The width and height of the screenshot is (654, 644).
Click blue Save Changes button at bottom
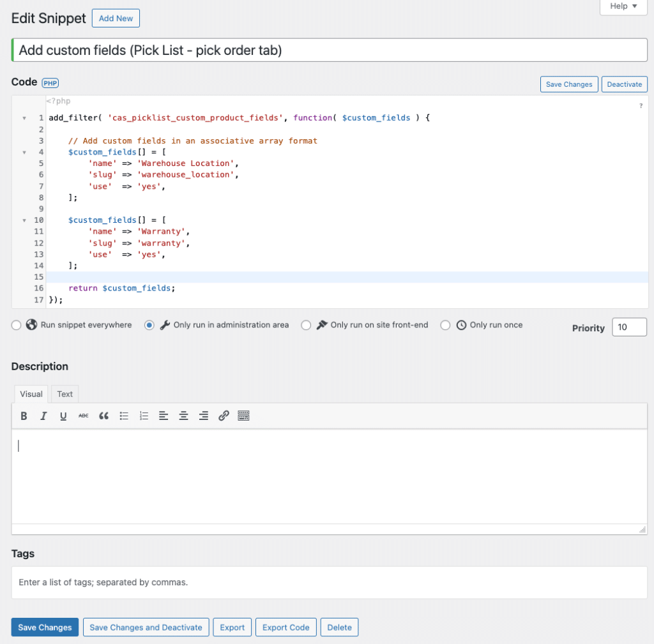coord(45,627)
